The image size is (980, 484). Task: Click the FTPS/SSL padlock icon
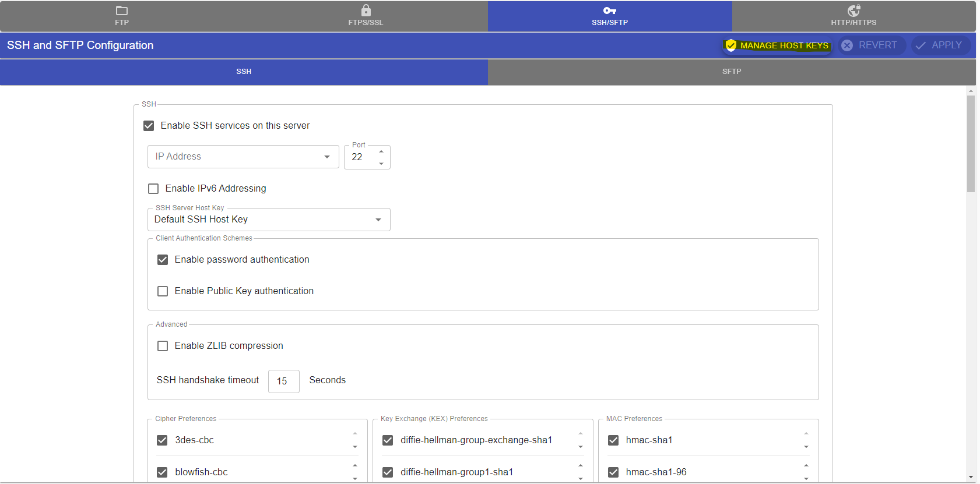tap(366, 10)
